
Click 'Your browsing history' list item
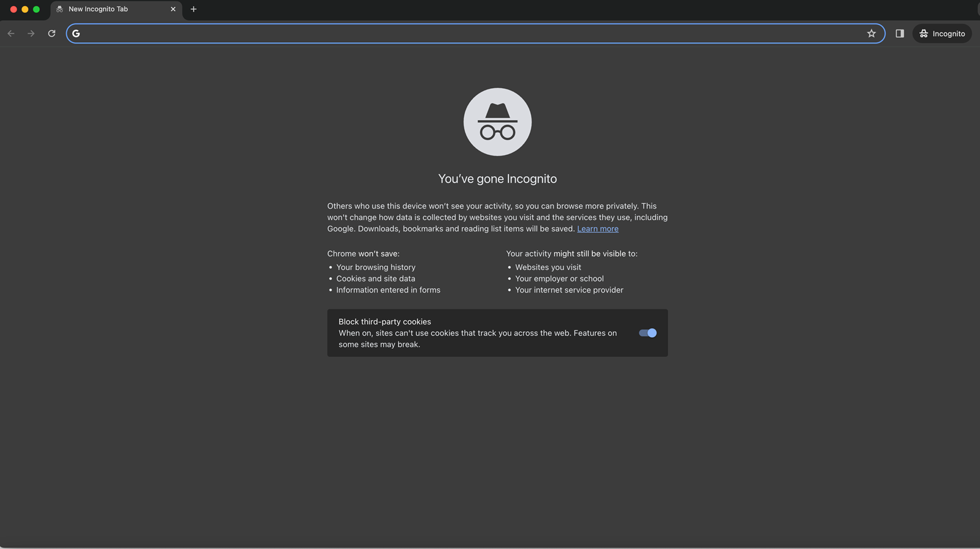coord(375,267)
